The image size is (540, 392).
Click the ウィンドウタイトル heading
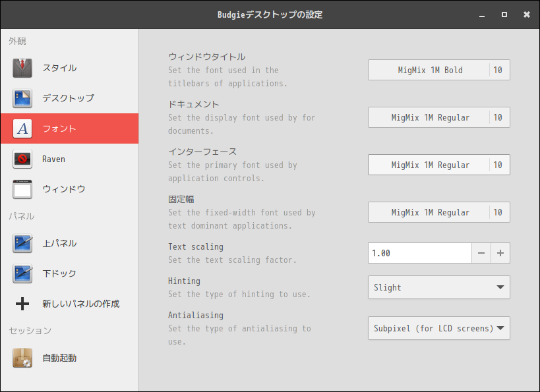pyautogui.click(x=206, y=57)
